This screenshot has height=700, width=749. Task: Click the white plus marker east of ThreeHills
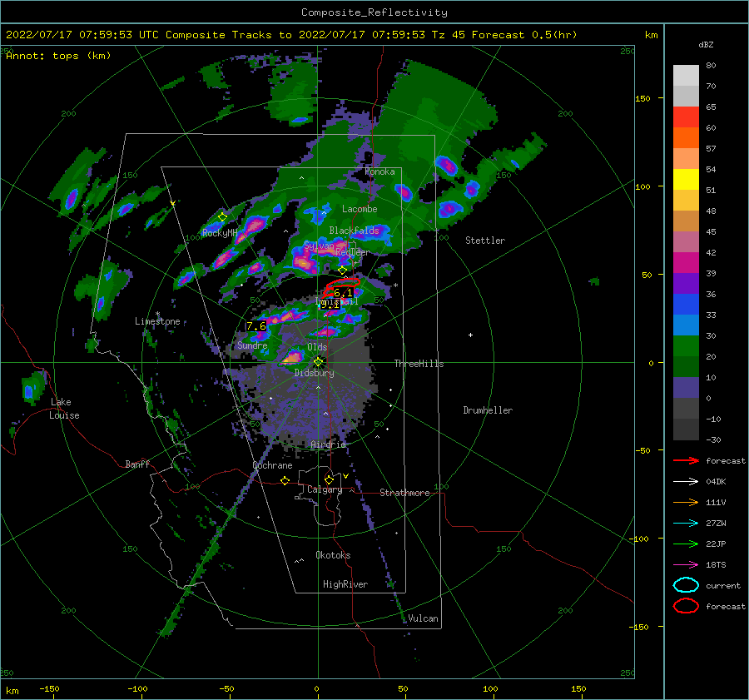pyautogui.click(x=470, y=335)
